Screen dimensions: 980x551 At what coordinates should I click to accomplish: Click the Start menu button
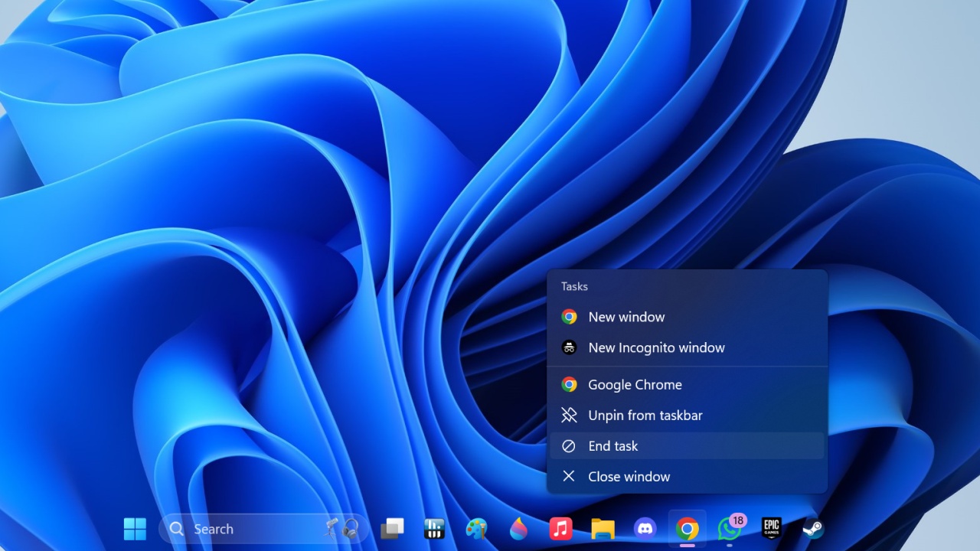point(135,528)
